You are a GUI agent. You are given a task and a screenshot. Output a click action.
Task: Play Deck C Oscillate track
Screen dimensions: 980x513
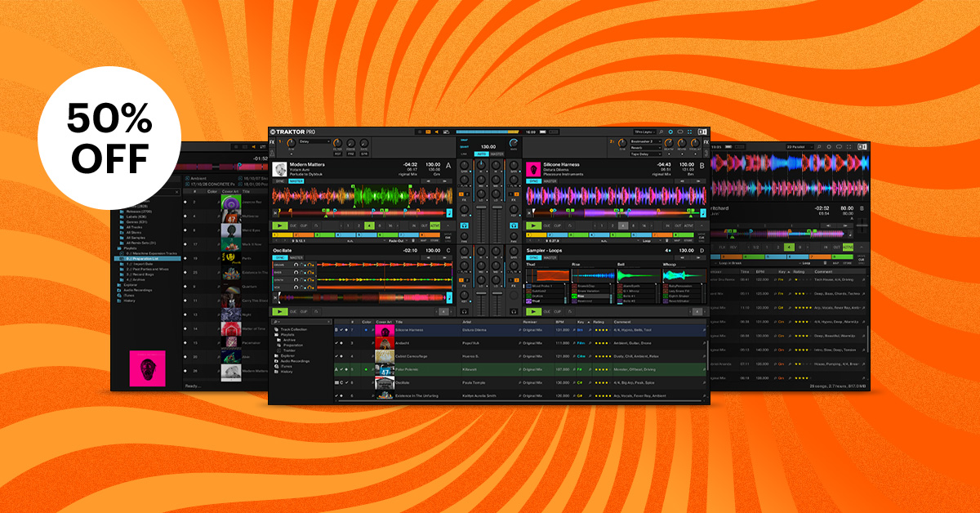[x=280, y=311]
